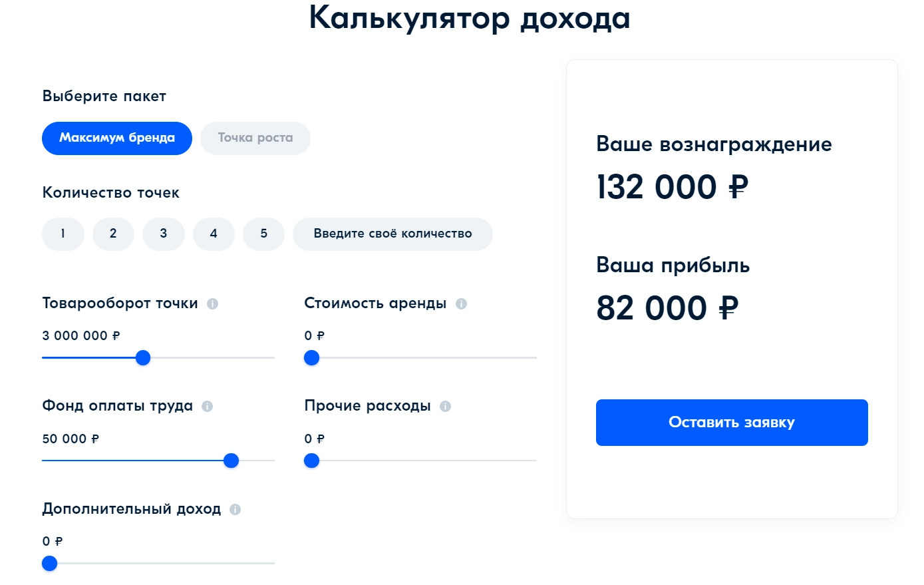Choose 1 point quantity
Viewport: 924px width, 585px height.
point(63,234)
